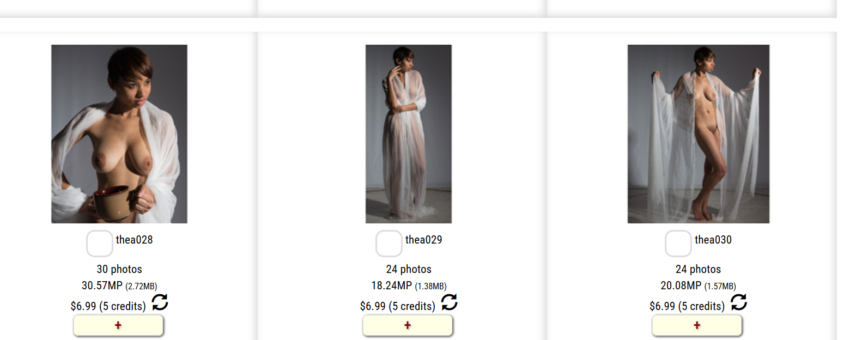Click the thea030 label text
The width and height of the screenshot is (868, 340).
pyautogui.click(x=713, y=240)
